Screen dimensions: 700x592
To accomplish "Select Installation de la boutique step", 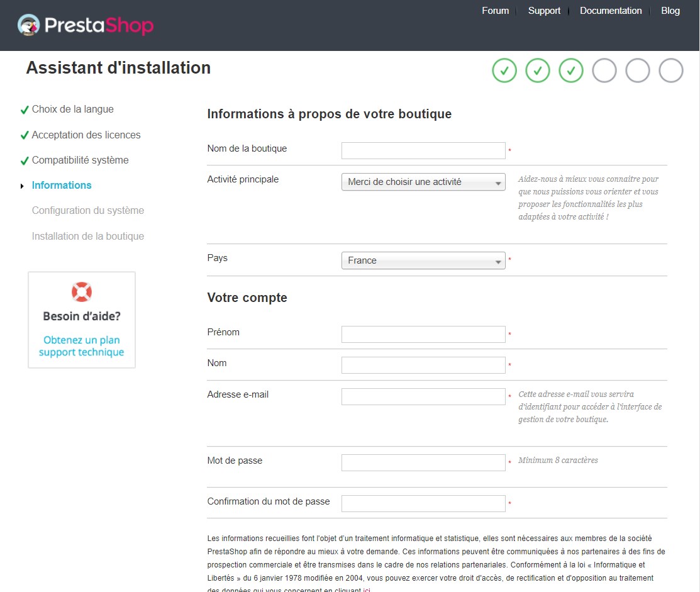I will point(88,236).
